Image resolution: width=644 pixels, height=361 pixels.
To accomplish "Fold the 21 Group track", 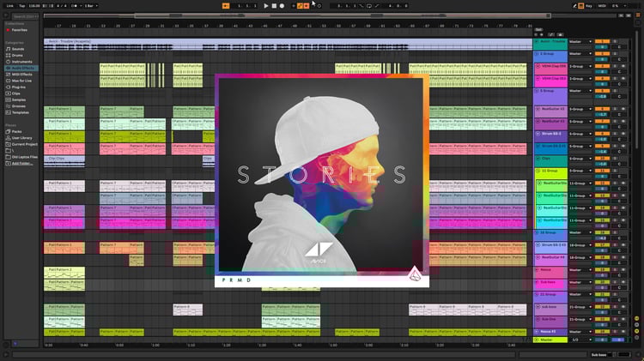I will (537, 294).
